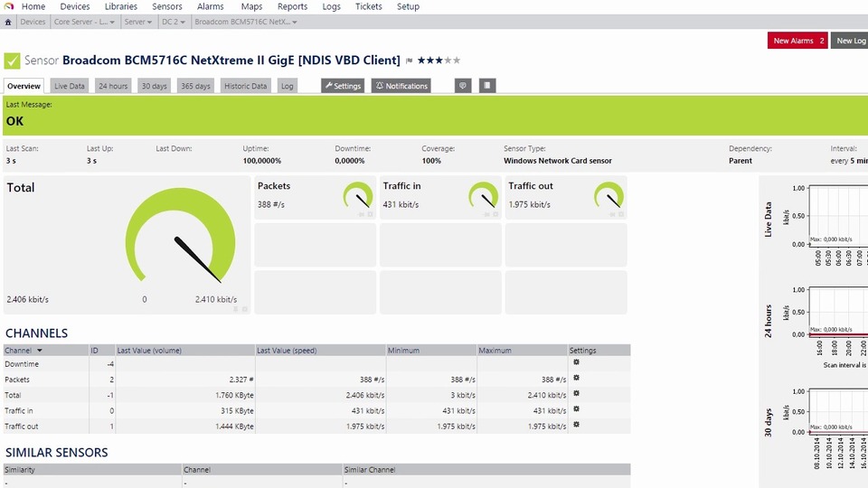Sort by the Channel column header
The image size is (868, 488).
point(24,351)
